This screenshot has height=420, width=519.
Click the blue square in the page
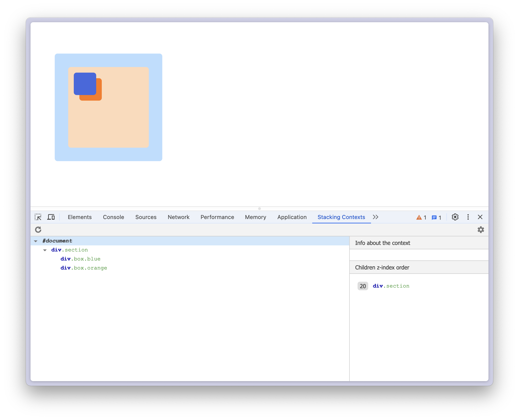[85, 83]
